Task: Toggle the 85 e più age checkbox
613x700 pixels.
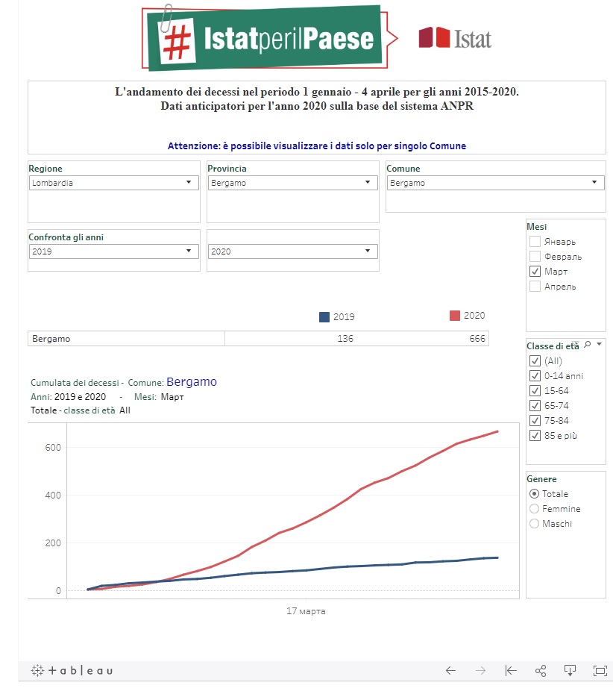Action: (x=535, y=435)
